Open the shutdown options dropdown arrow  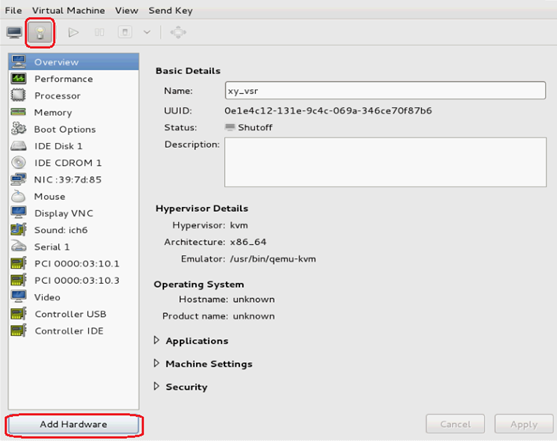[x=147, y=33]
